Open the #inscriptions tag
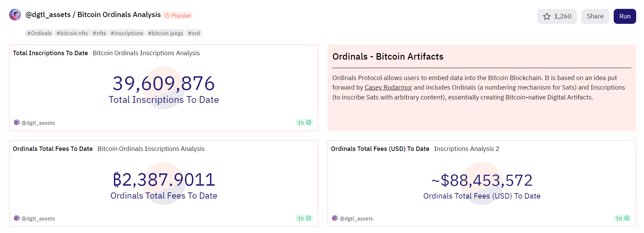The width and height of the screenshot is (644, 233). pyautogui.click(x=127, y=33)
